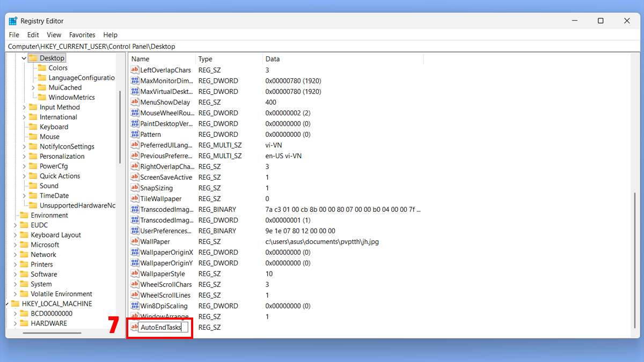This screenshot has width=644, height=362.
Task: Click the AutoEndTasks name edit box
Action: tap(164, 328)
